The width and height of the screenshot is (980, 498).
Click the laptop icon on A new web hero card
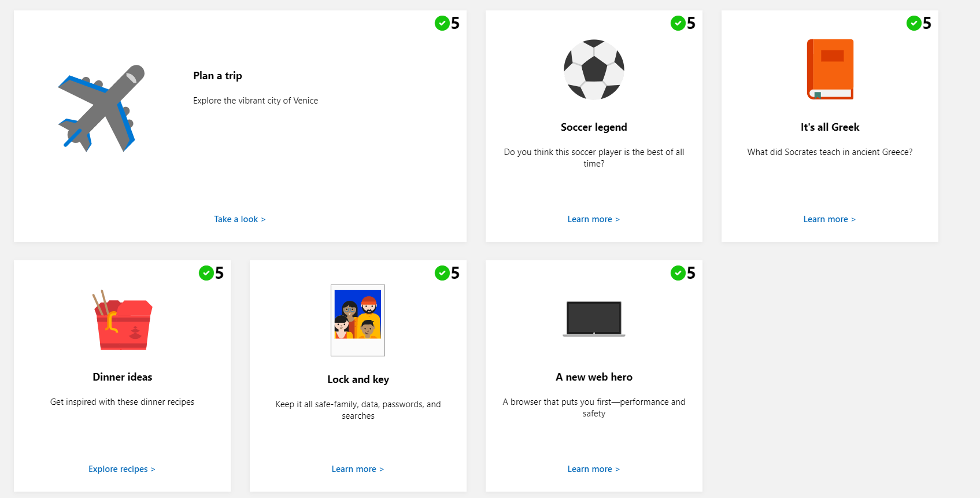[594, 318]
